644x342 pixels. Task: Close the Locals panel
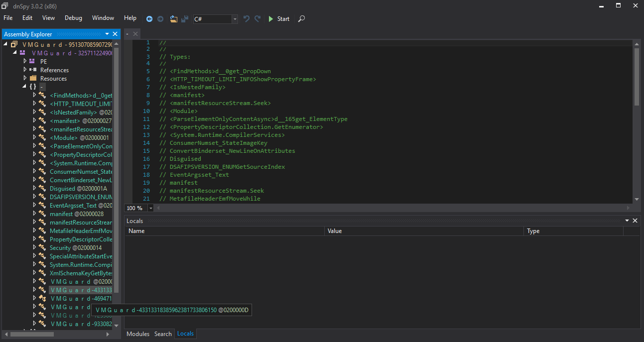tap(635, 220)
